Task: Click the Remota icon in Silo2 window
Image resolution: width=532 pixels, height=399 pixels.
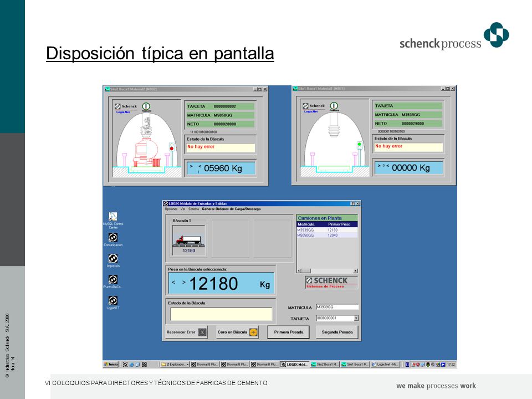Action: 146,107
